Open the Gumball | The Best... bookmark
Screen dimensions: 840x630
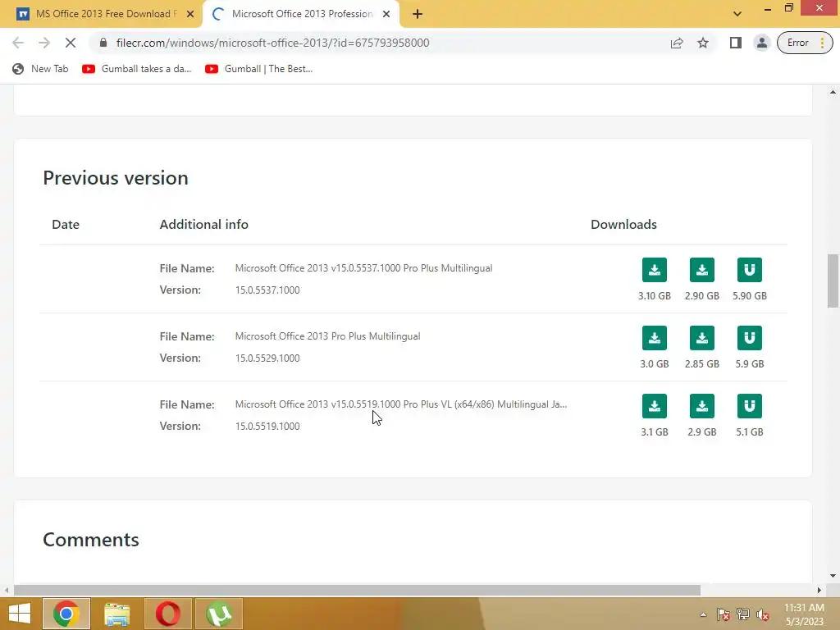[x=258, y=69]
